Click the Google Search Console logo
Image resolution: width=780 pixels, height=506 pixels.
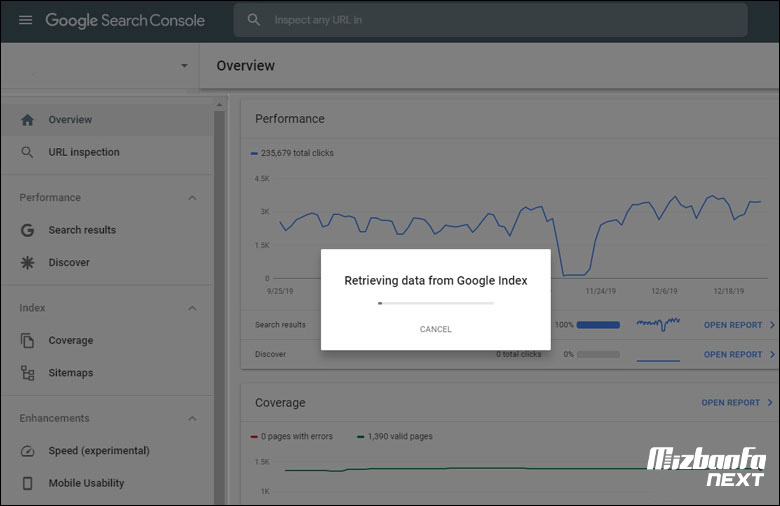[125, 20]
